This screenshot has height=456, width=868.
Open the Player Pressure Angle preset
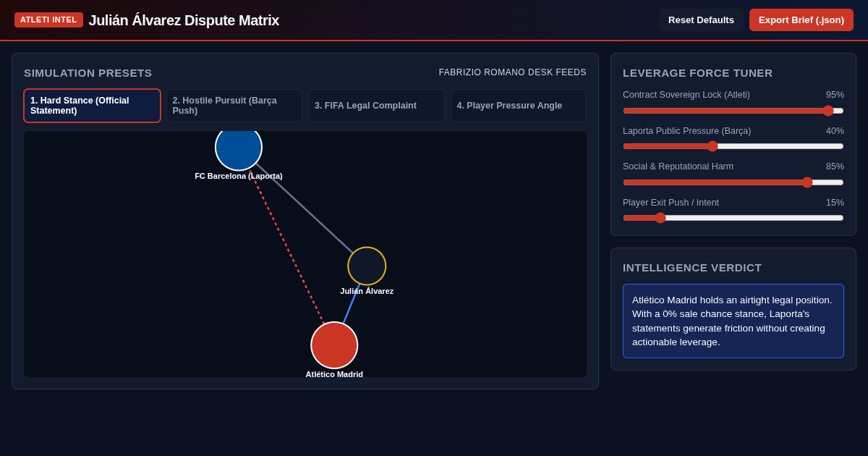click(x=519, y=106)
